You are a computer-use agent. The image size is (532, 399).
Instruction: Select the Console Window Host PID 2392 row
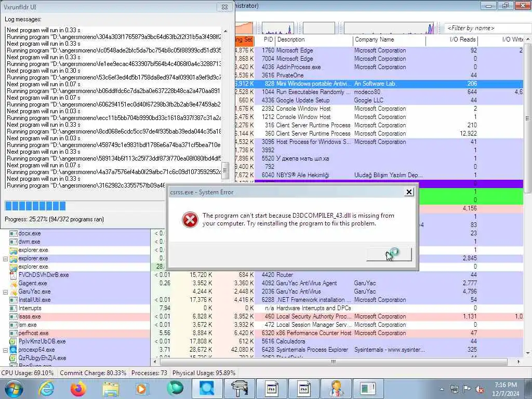click(x=379, y=109)
